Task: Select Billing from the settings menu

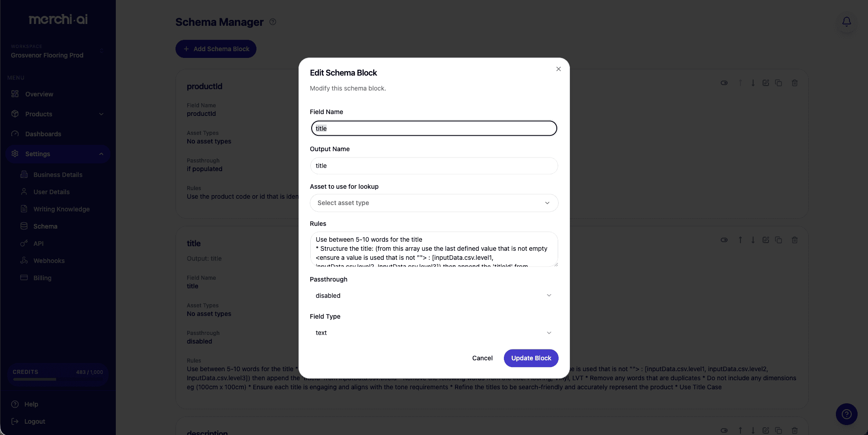Action: (x=42, y=277)
